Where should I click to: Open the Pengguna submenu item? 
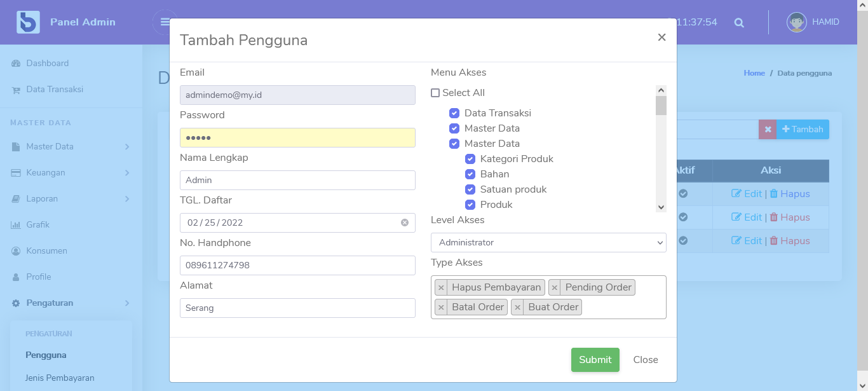[x=46, y=355]
